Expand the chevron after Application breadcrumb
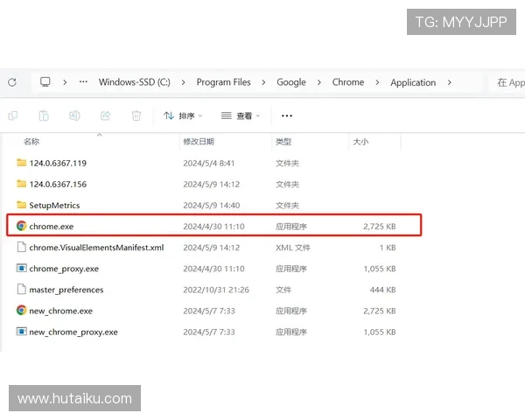This screenshot has height=420, width=525. click(450, 82)
